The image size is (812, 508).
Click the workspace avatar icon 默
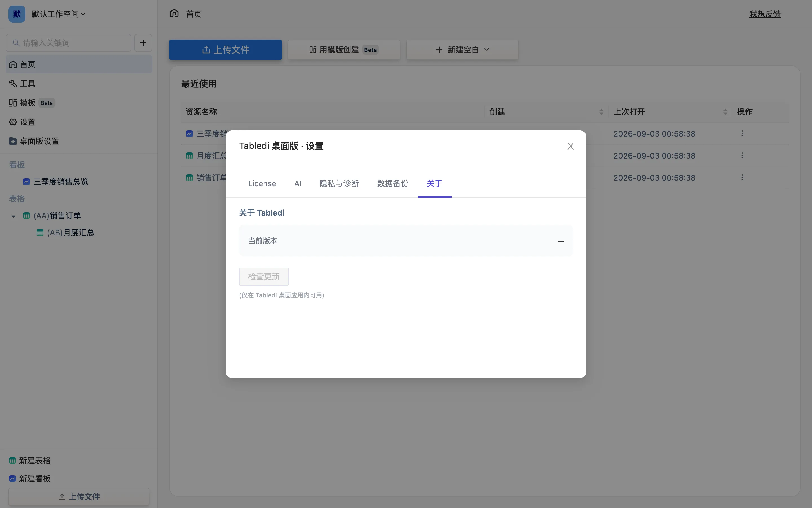(17, 14)
